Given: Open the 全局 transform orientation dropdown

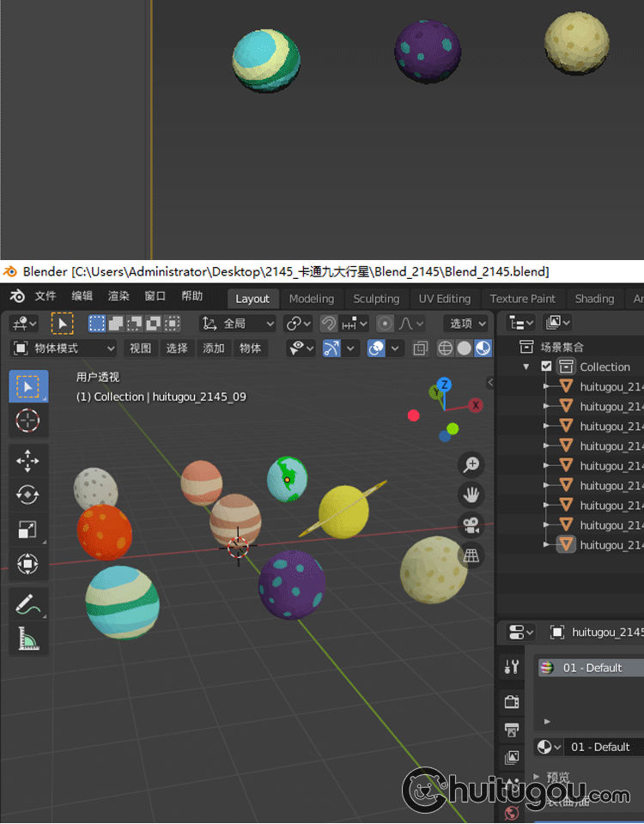Looking at the screenshot, I should pyautogui.click(x=238, y=324).
